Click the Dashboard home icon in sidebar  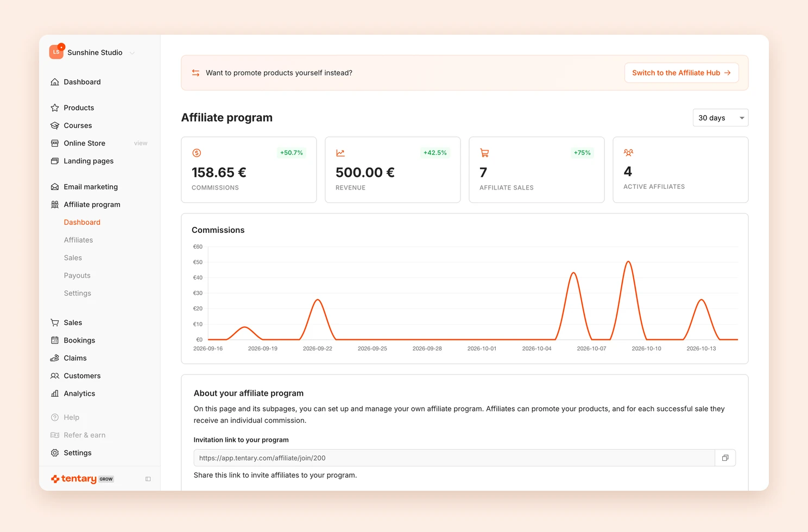pyautogui.click(x=55, y=82)
